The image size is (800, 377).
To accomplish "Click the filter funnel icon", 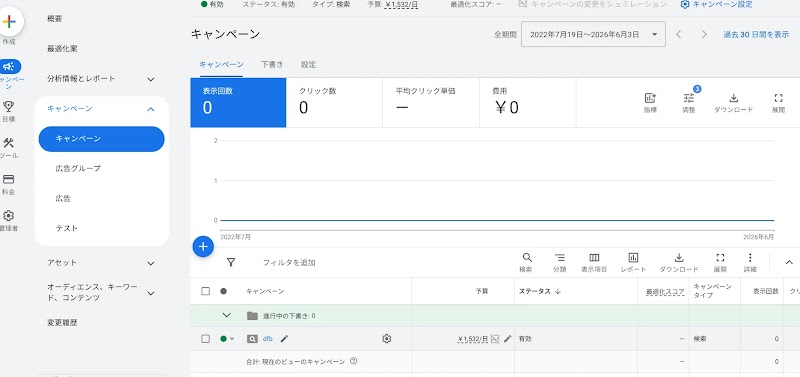I will tap(231, 262).
